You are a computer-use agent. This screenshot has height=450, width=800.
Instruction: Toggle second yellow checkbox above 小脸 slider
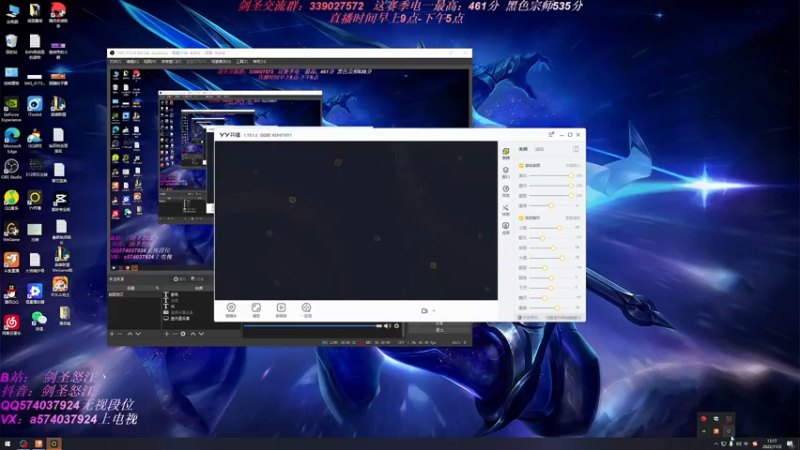[521, 218]
